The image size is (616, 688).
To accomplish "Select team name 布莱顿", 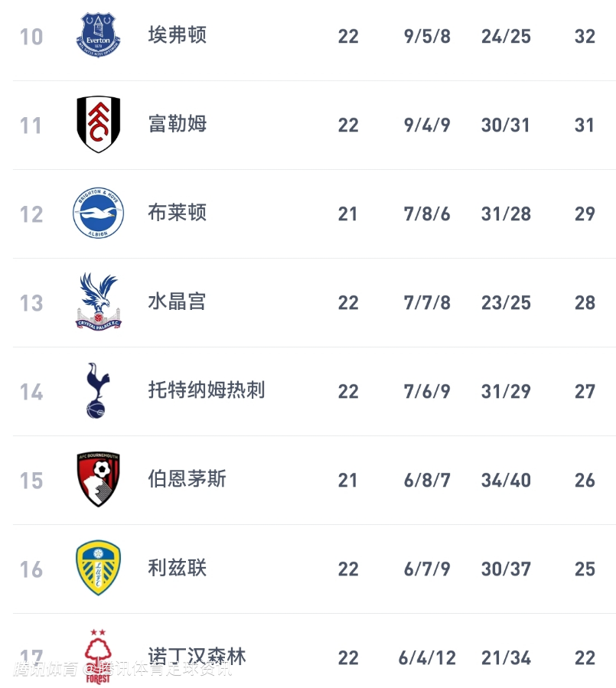I will pos(178,213).
